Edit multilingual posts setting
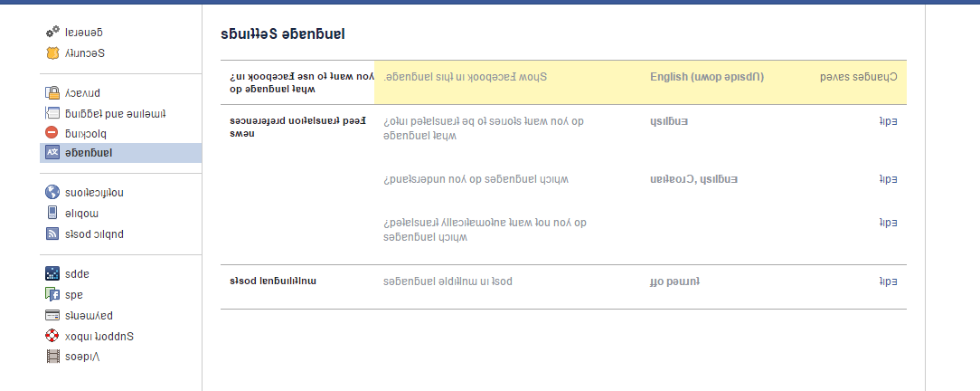Viewport: 980px width, 391px height. click(x=888, y=282)
